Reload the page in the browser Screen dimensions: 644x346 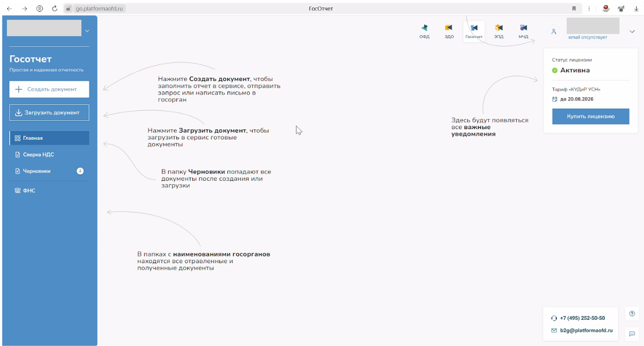coord(55,8)
